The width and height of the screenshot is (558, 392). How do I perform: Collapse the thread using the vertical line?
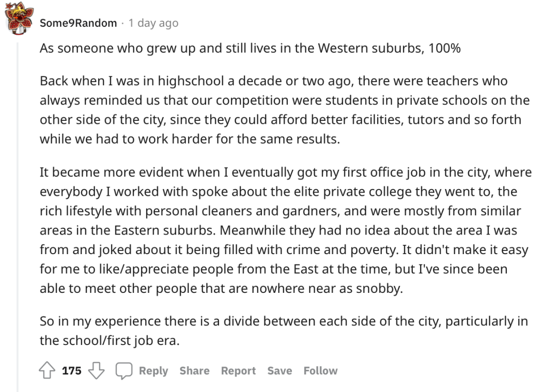[18, 217]
